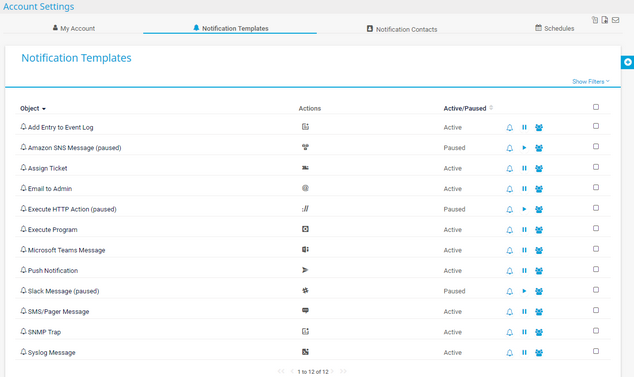The image size is (634, 377).
Task: Click the SMS speech bubble action icon
Action: pyautogui.click(x=305, y=311)
